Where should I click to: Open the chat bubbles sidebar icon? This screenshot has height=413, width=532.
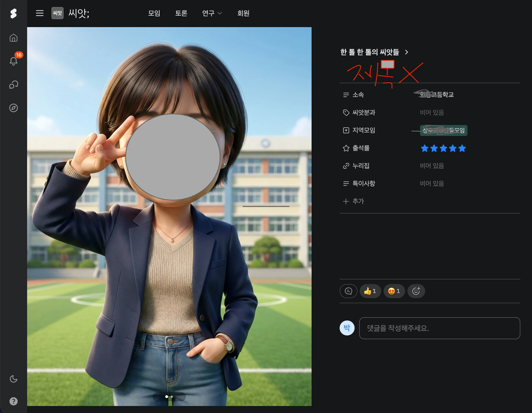pos(13,85)
